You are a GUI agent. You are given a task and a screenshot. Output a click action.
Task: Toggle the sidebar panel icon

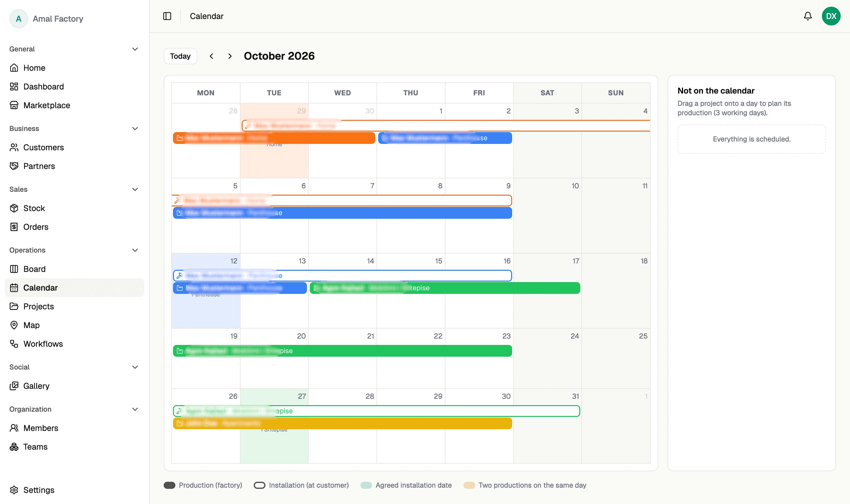167,16
